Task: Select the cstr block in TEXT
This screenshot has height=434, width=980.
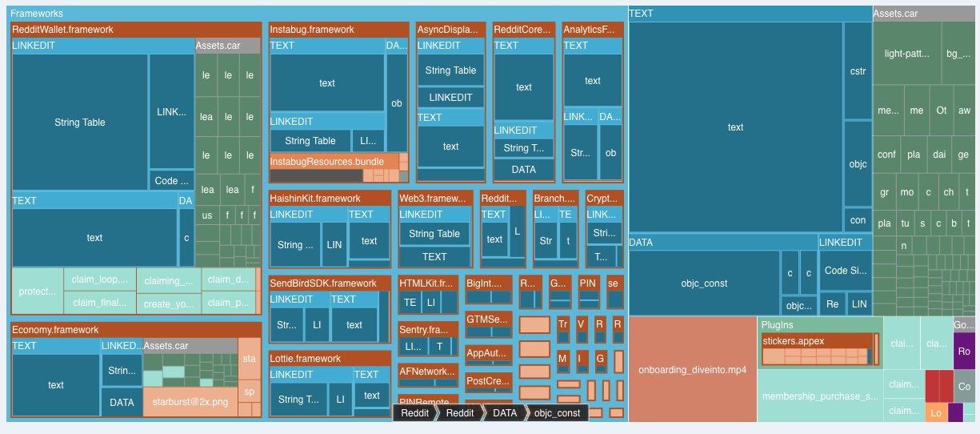Action: pos(858,70)
